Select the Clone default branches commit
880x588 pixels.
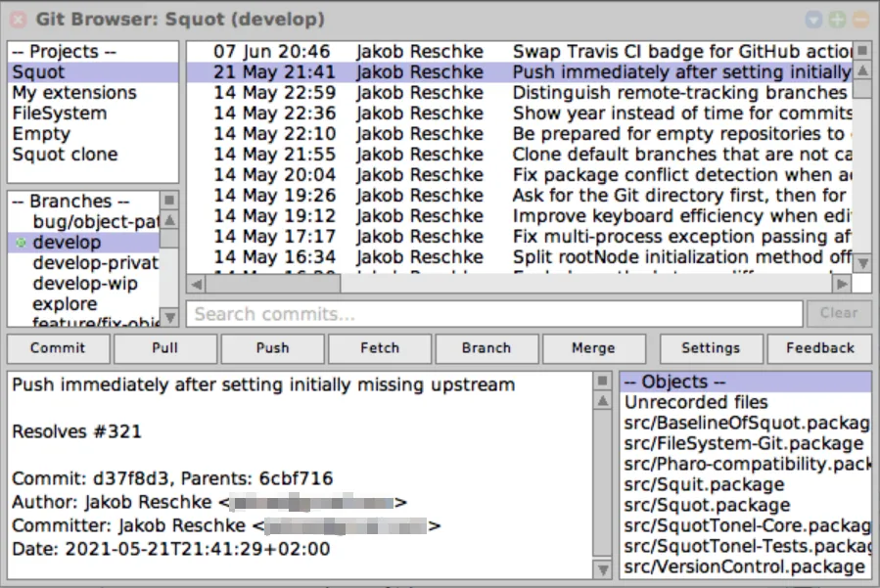(x=520, y=155)
